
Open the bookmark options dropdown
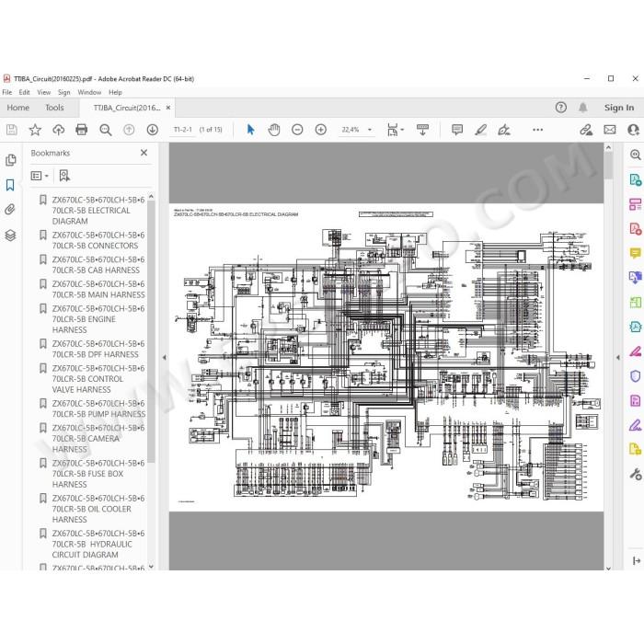[x=40, y=176]
